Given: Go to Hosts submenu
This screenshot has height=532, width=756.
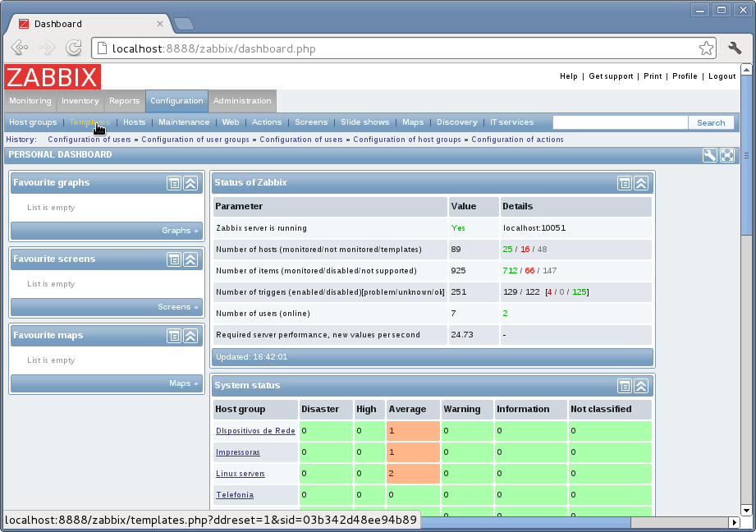Looking at the screenshot, I should pos(134,122).
